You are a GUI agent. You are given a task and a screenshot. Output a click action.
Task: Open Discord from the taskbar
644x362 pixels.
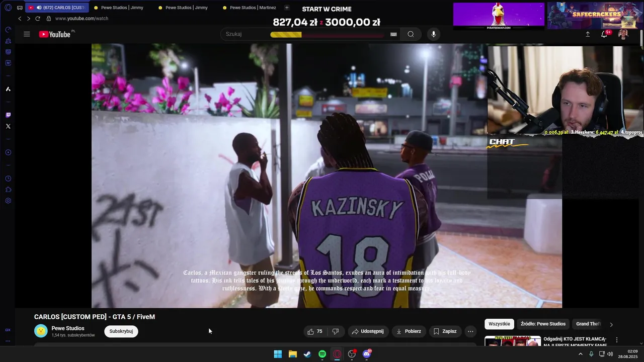[x=367, y=354]
